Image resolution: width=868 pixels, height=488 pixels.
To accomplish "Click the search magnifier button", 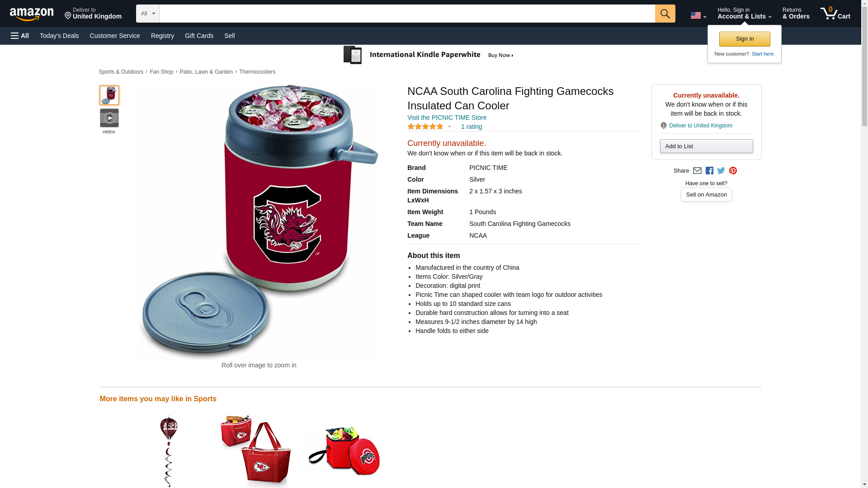I will click(665, 14).
